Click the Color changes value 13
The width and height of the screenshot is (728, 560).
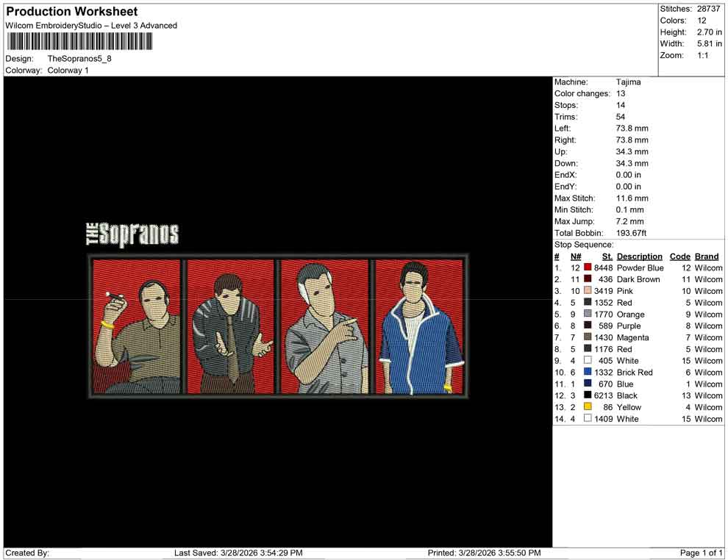point(621,93)
